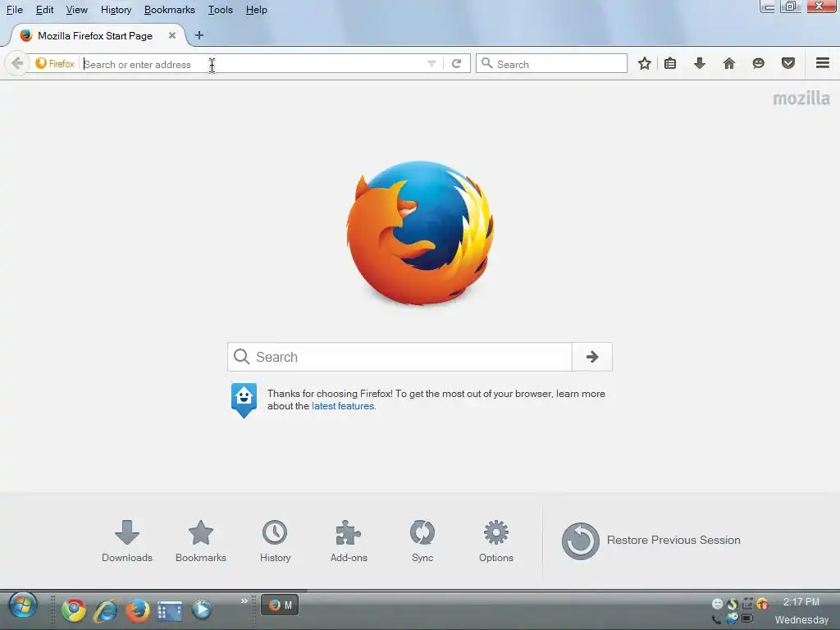Open the File menu
The height and width of the screenshot is (630, 840).
tap(15, 10)
